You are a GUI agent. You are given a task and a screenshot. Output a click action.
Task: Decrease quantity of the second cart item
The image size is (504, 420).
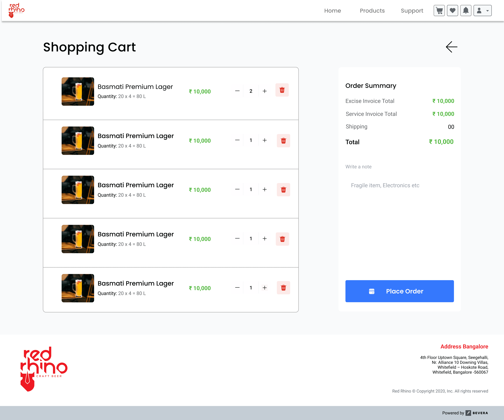coord(237,140)
